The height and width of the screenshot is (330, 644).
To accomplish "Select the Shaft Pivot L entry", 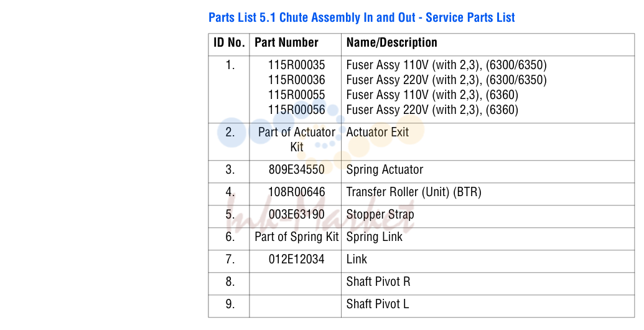I will pyautogui.click(x=378, y=304).
